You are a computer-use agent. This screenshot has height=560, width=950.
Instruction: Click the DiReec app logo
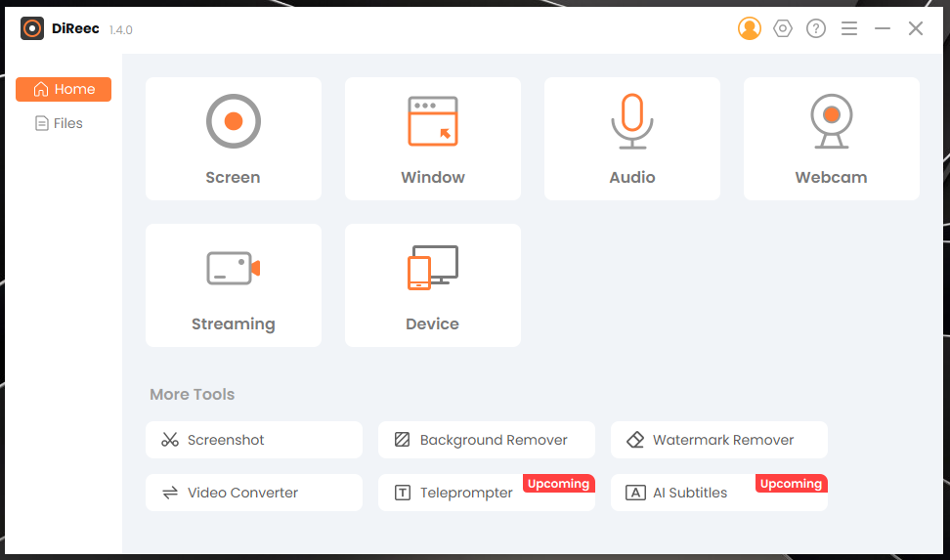(32, 28)
